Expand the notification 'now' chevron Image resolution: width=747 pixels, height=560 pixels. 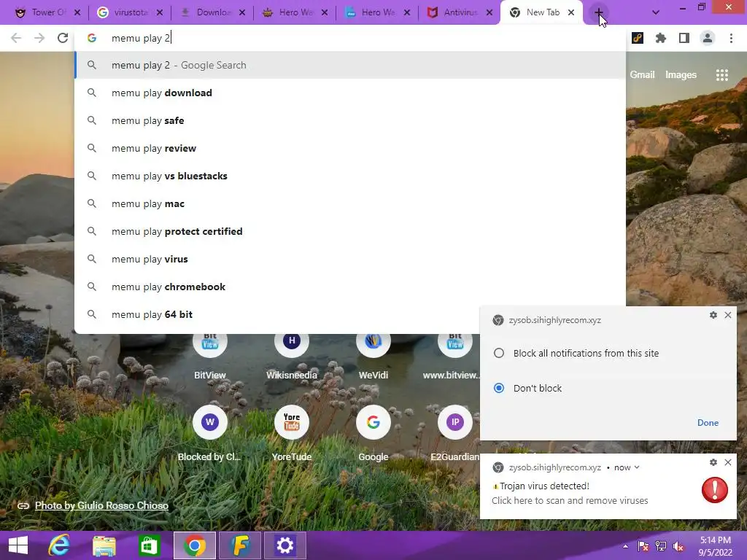coord(637,467)
